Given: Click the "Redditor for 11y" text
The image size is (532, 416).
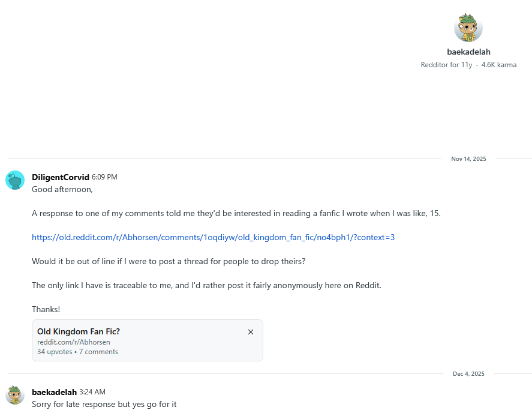Looking at the screenshot, I should [446, 65].
